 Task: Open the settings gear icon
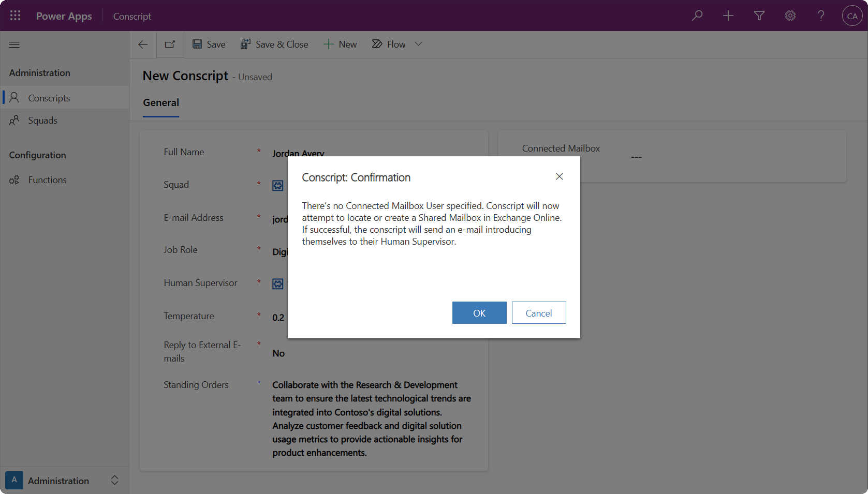[x=790, y=16]
